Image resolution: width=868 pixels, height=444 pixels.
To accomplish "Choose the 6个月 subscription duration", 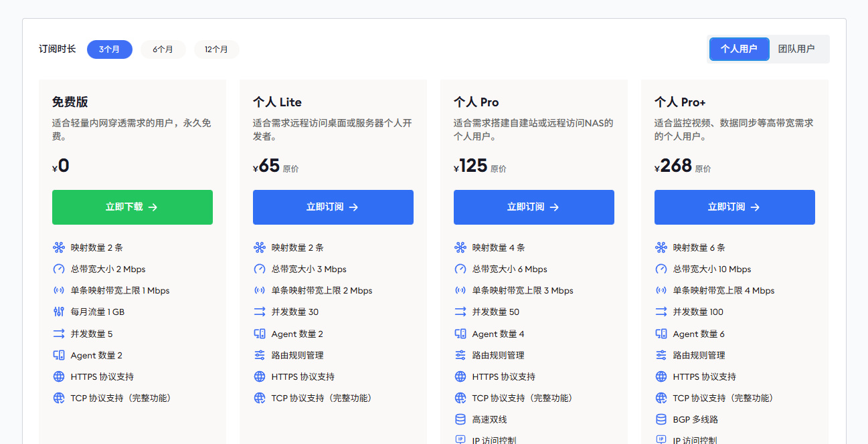I will click(163, 49).
